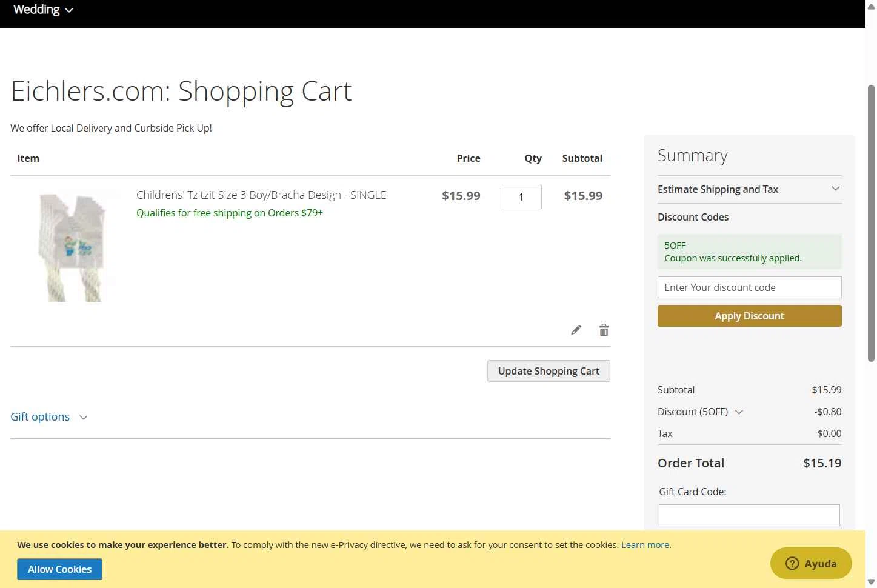Focus the quantity input field
This screenshot has width=877, height=588.
[521, 197]
